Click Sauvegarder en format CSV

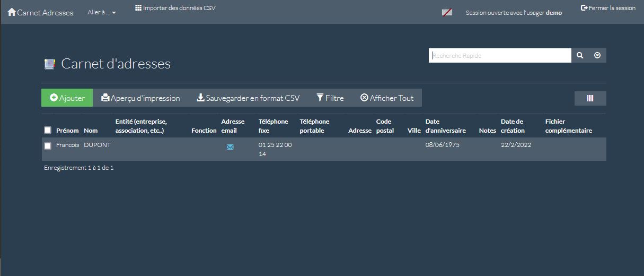(248, 98)
